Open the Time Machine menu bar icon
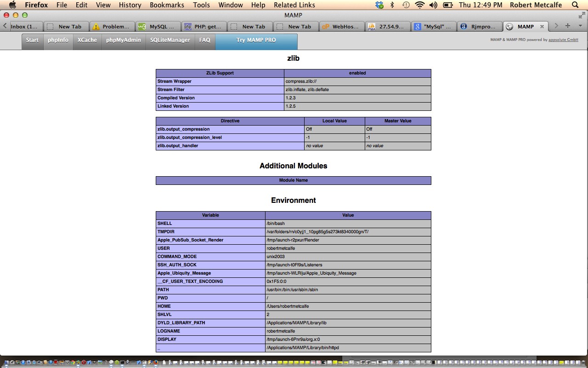 coord(406,5)
